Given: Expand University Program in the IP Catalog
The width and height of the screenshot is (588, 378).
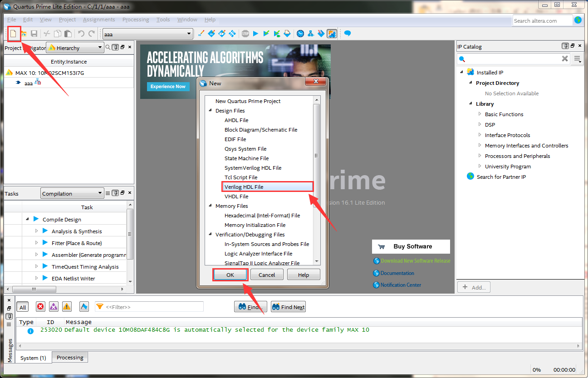Looking at the screenshot, I should [x=480, y=166].
